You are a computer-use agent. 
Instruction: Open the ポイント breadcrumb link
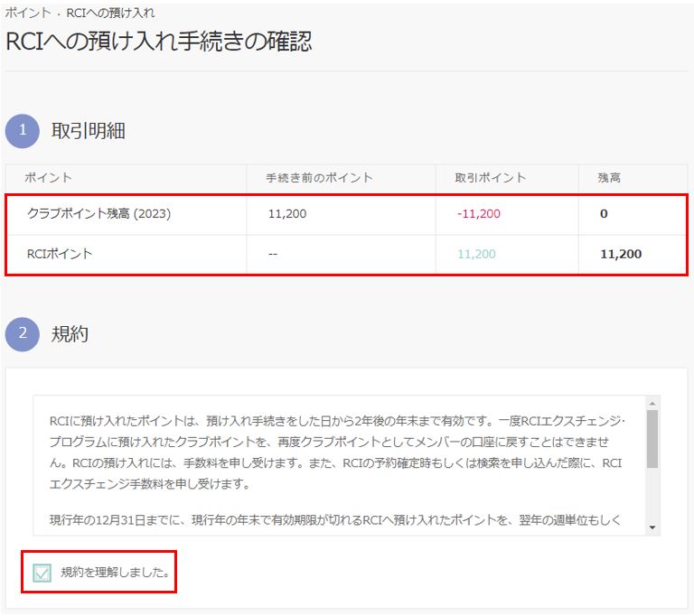pyautogui.click(x=28, y=13)
